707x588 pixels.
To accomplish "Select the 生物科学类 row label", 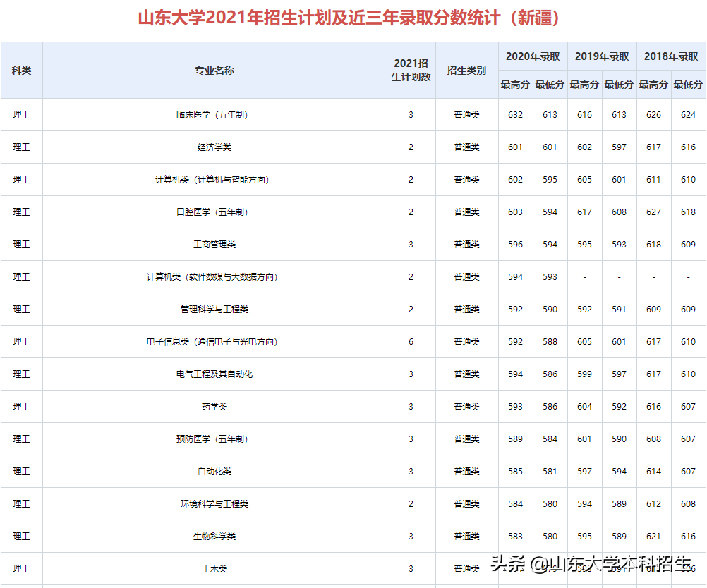I will [x=213, y=536].
